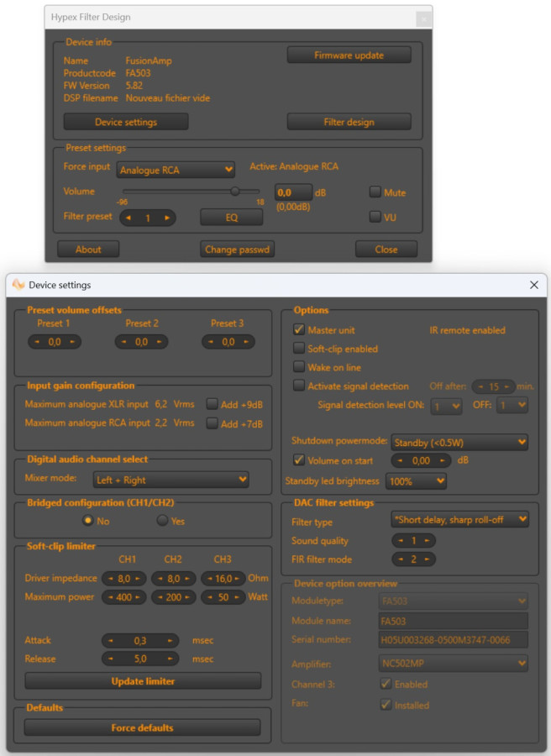The height and width of the screenshot is (756, 551).
Task: Increase CH3 driver impedance
Action: pyautogui.click(x=237, y=579)
